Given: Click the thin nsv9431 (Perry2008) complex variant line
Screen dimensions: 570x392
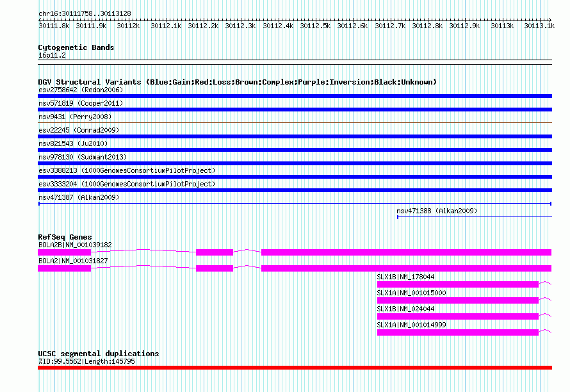Looking at the screenshot, I should point(295,122).
